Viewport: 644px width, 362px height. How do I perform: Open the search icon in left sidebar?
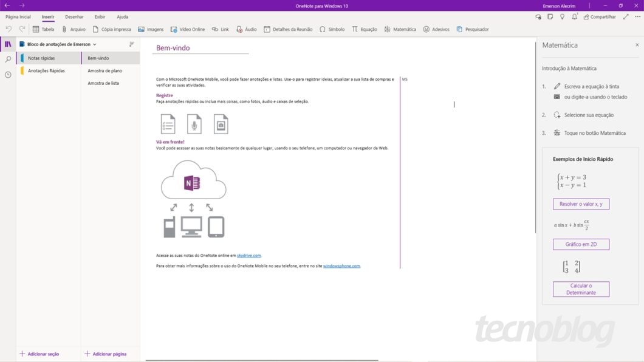7,60
